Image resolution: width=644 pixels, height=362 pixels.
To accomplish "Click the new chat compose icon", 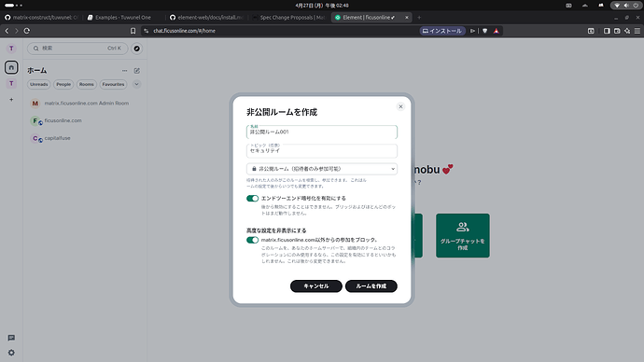I will pos(137,71).
